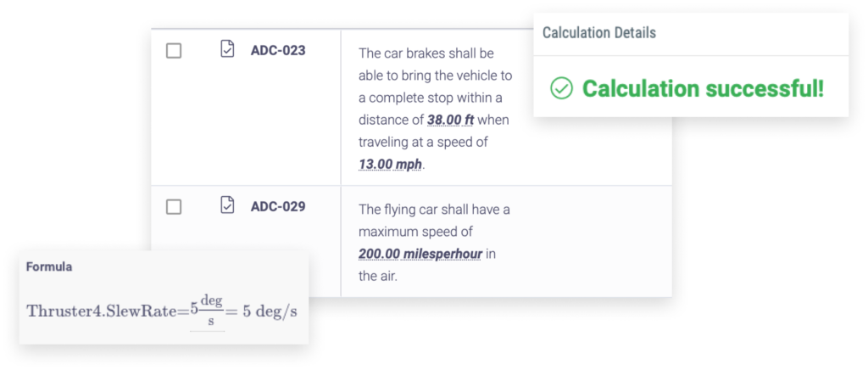The height and width of the screenshot is (370, 868).
Task: Click the Thruster4.SlewRate variable in the formula
Action: pyautogui.click(x=103, y=311)
